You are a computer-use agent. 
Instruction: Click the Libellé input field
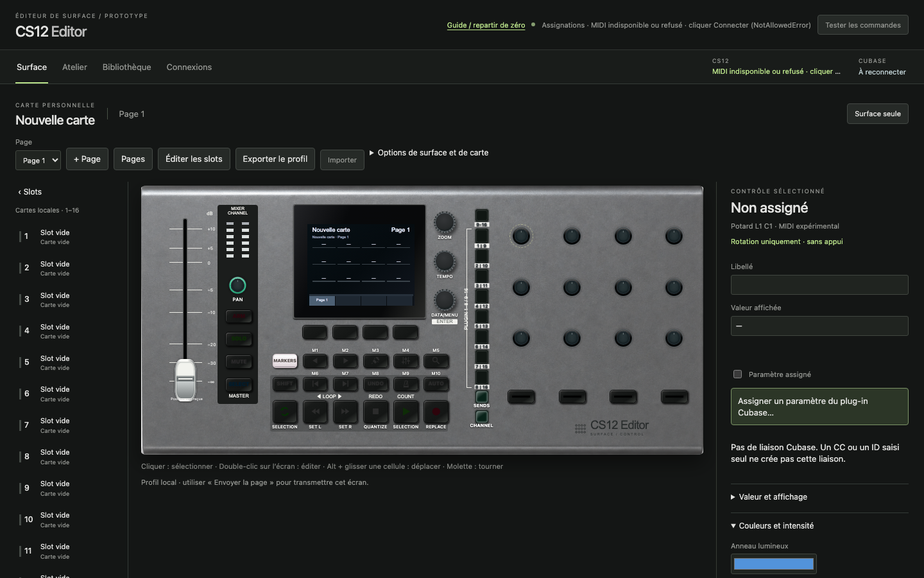coord(819,285)
